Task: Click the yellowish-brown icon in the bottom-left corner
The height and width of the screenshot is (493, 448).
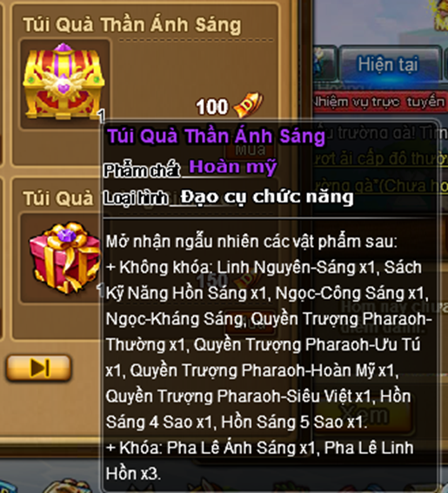Action: [x=66, y=486]
